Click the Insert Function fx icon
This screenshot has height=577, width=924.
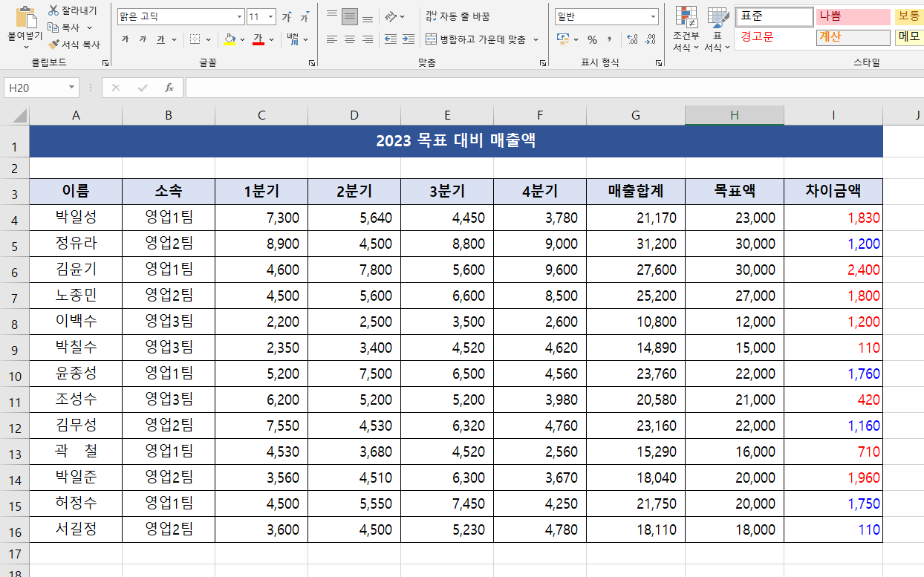tap(169, 88)
